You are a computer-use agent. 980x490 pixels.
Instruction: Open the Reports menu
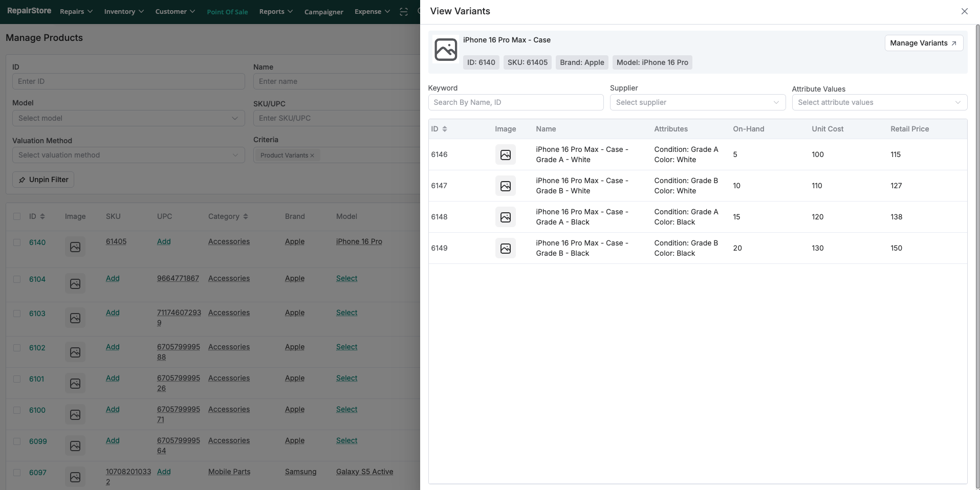tap(275, 12)
